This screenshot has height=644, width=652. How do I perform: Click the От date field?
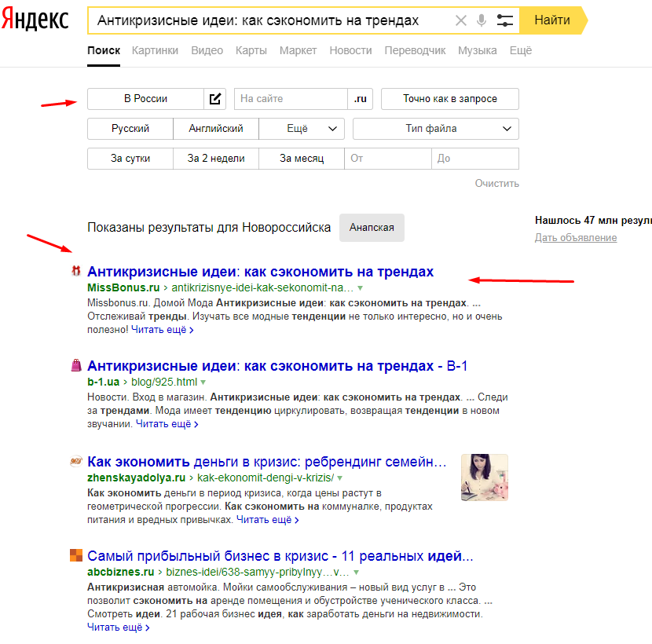(x=388, y=159)
